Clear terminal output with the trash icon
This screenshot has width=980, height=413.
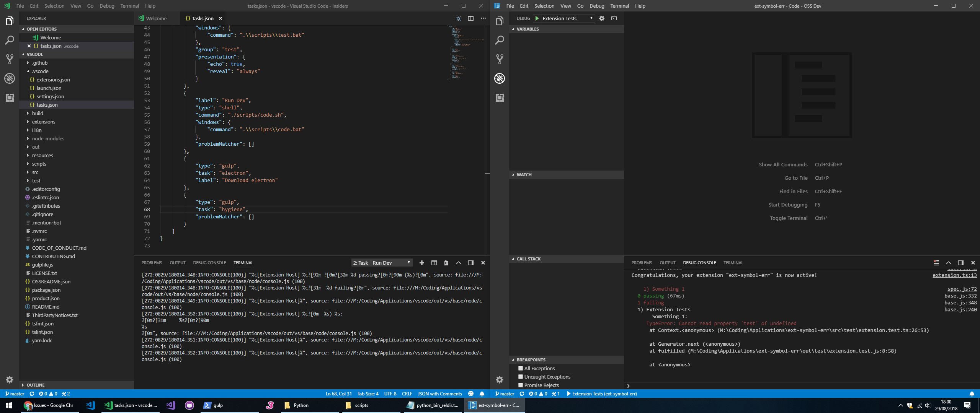click(446, 263)
